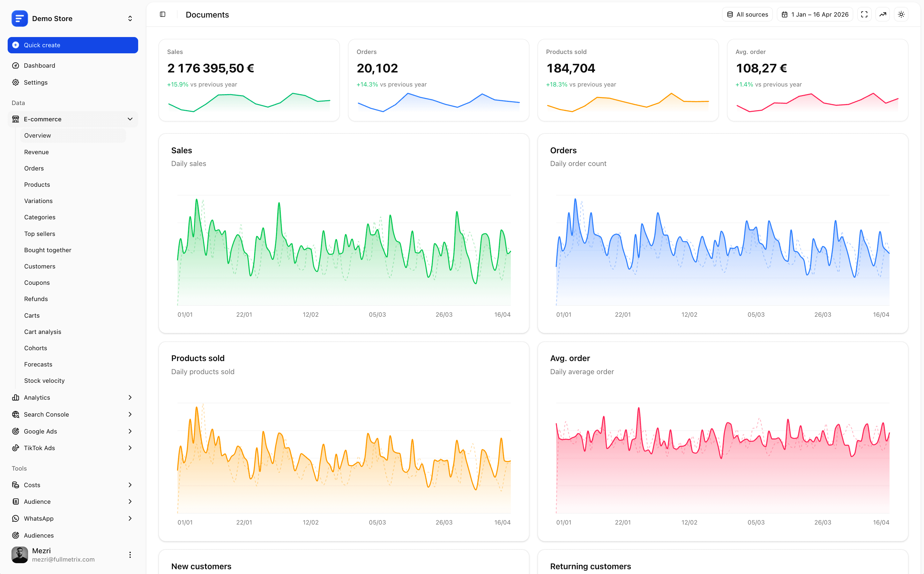The width and height of the screenshot is (924, 574).
Task: Open the All sources selector
Action: tap(747, 14)
